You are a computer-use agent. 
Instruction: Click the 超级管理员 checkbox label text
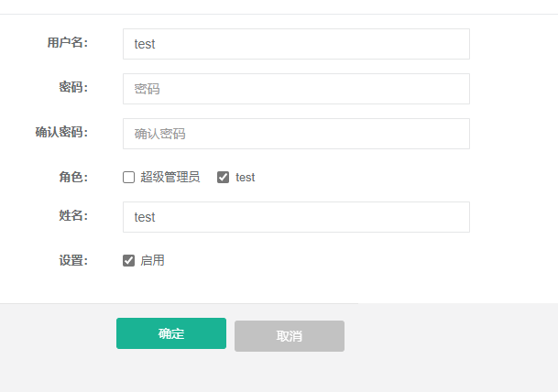point(170,177)
